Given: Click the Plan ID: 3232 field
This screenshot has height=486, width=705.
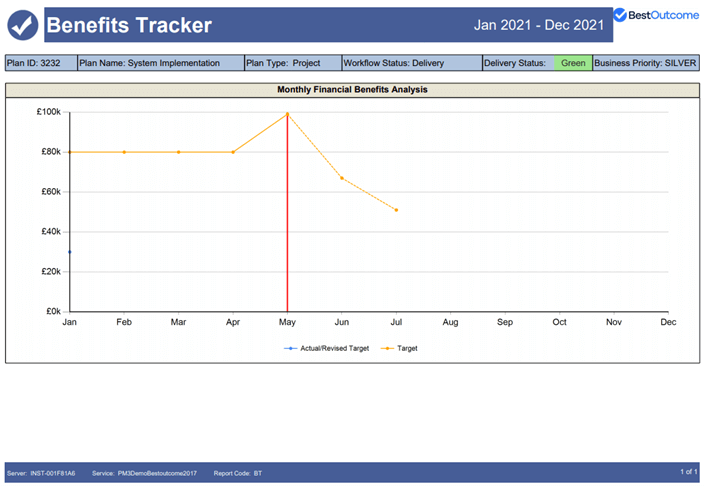Looking at the screenshot, I should (41, 63).
